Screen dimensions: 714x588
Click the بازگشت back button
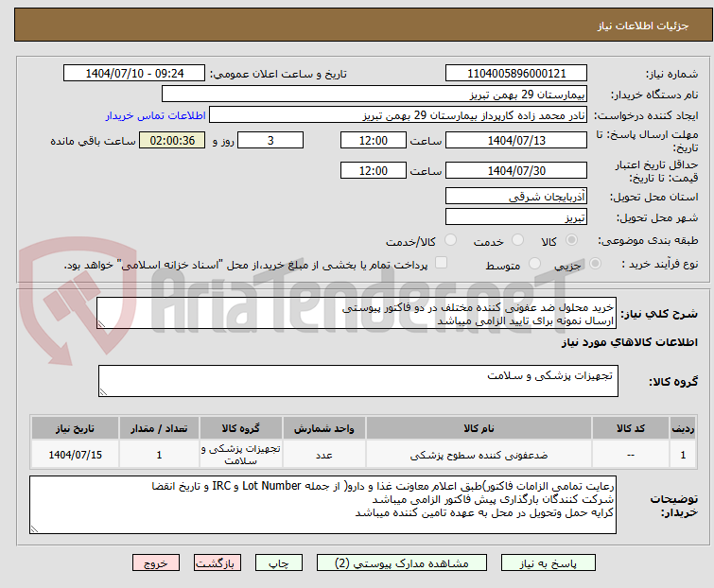pos(218,563)
